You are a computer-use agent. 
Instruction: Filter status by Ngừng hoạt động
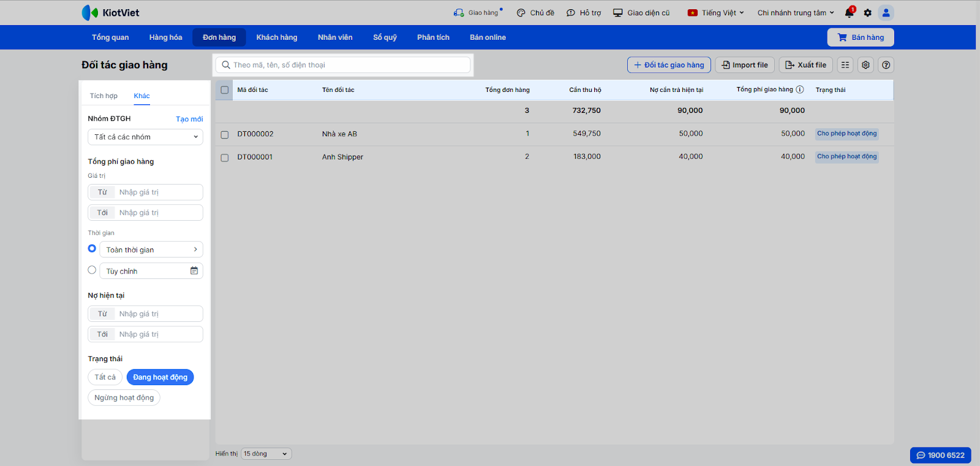tap(124, 398)
